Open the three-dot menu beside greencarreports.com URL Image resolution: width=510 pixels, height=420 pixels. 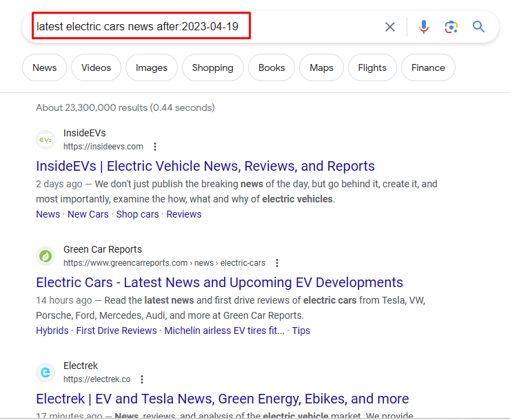[x=277, y=263]
